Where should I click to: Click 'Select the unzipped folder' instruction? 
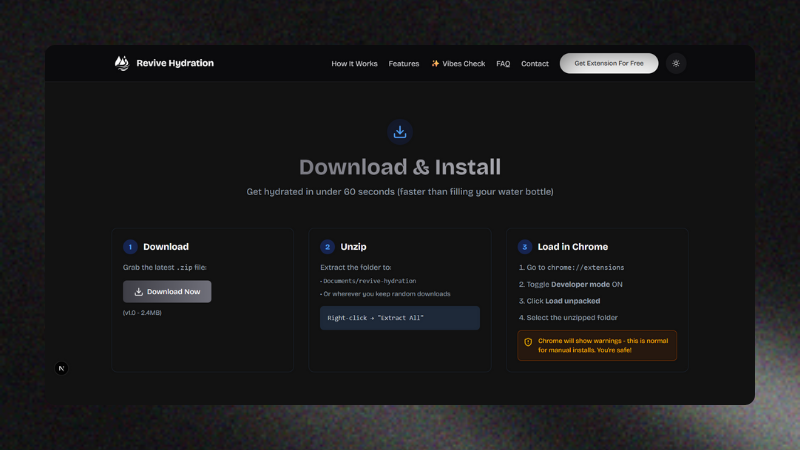click(x=568, y=317)
